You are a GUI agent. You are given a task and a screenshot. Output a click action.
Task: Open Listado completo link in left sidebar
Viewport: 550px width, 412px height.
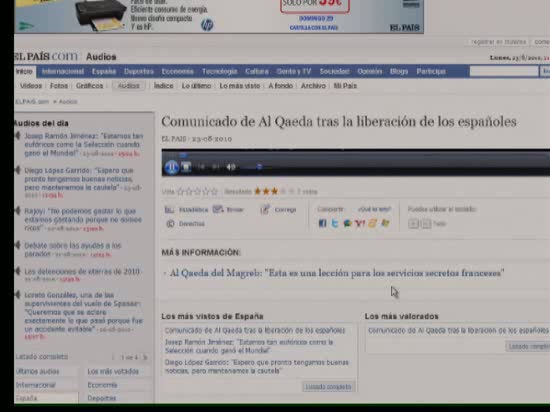pos(42,357)
